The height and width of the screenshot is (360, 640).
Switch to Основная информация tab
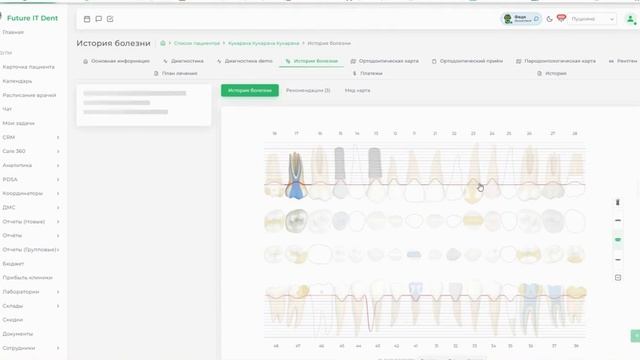point(116,61)
